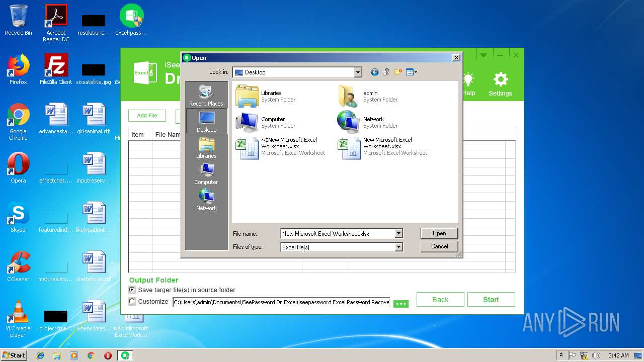Open Firefox desktop shortcut
The image size is (644, 362).
(18, 69)
